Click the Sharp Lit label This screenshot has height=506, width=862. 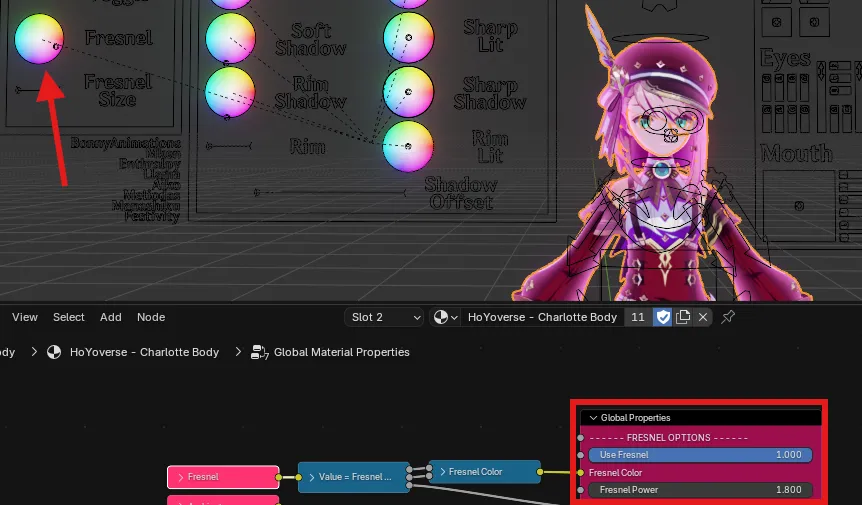(490, 36)
